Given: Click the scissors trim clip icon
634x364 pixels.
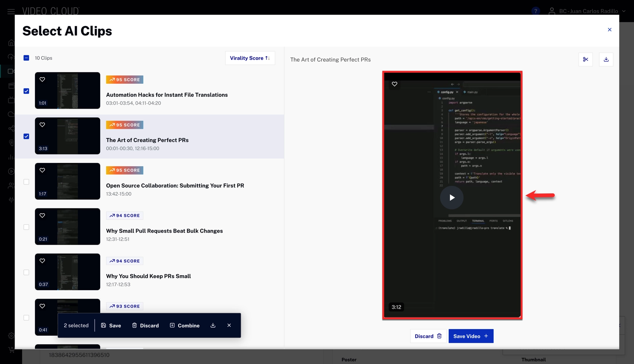Looking at the screenshot, I should coord(585,59).
